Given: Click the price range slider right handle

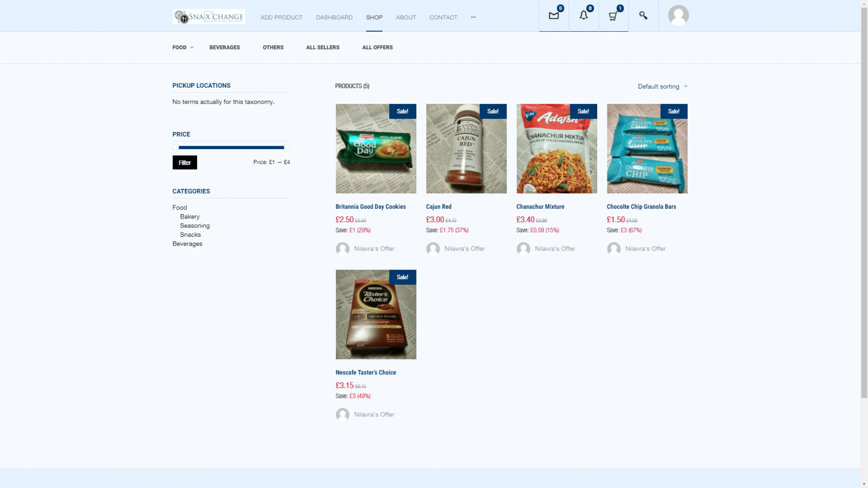Looking at the screenshot, I should tap(286, 147).
